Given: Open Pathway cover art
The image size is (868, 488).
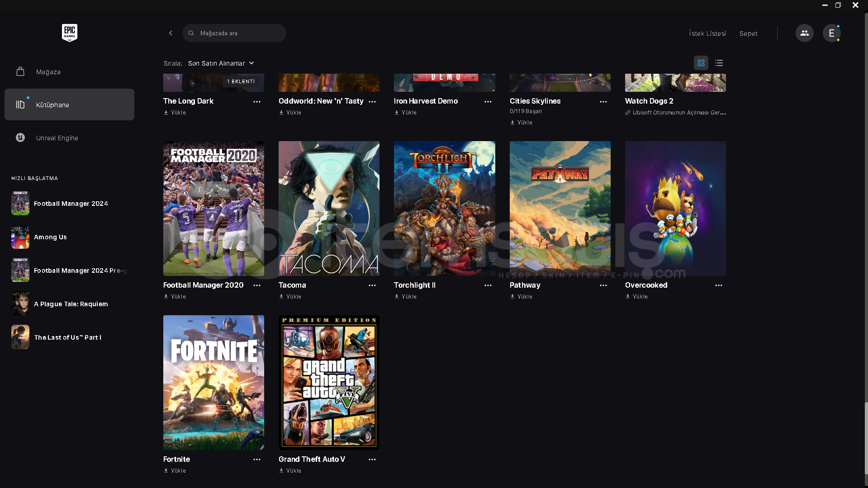Looking at the screenshot, I should (x=560, y=208).
